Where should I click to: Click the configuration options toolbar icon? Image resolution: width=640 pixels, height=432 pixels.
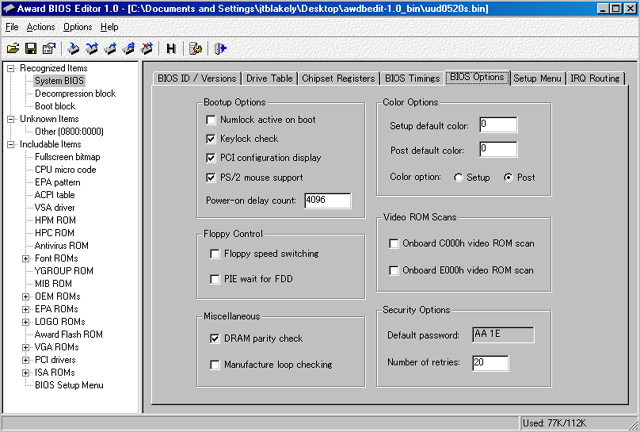tap(196, 47)
